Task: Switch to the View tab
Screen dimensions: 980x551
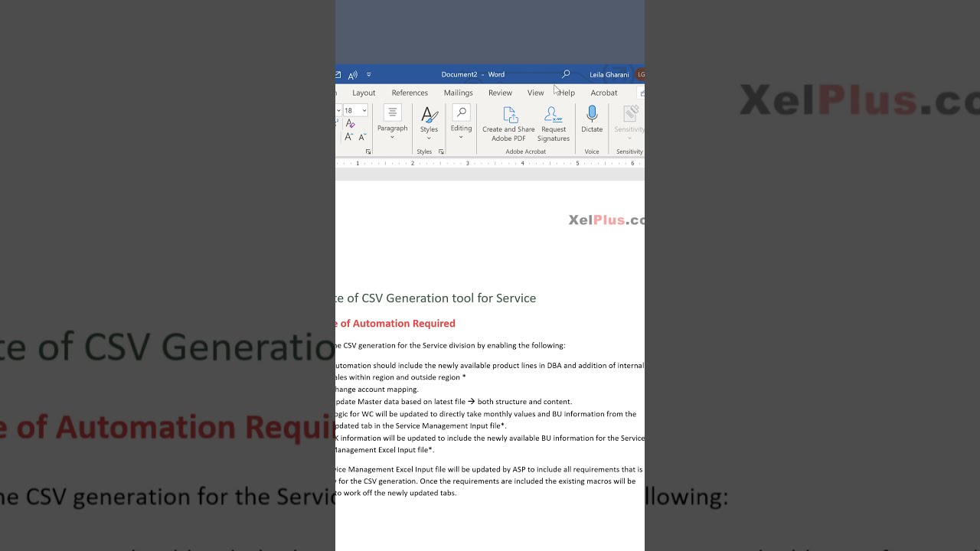Action: click(536, 93)
